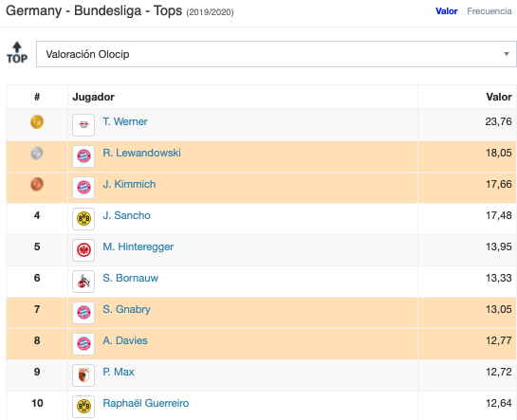Click the gold medal icon in first row
The height and width of the screenshot is (420, 517).
pyautogui.click(x=37, y=121)
